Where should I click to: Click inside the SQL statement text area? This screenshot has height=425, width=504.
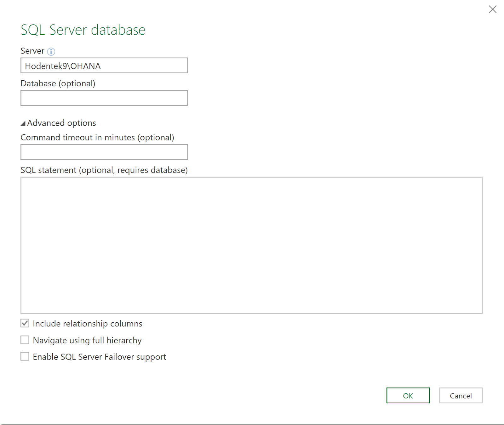251,245
